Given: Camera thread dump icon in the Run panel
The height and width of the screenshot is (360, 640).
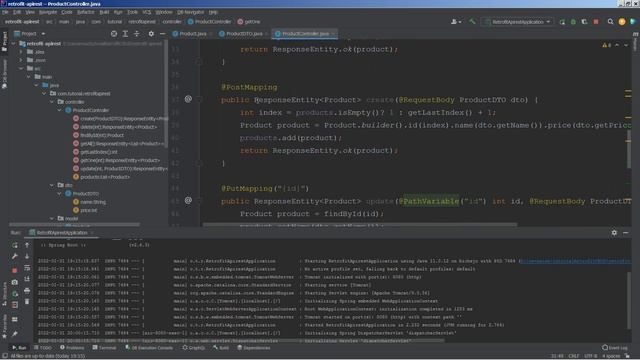Looking at the screenshot, I should tap(15, 282).
